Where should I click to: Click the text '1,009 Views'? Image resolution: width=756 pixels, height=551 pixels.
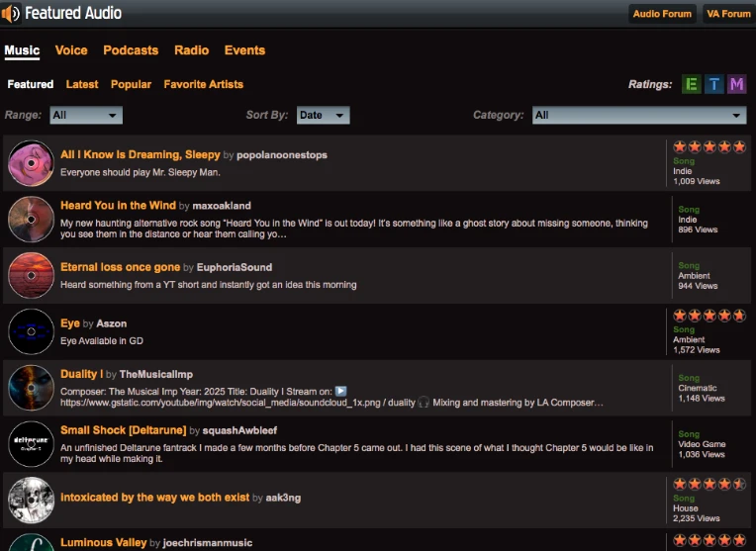697,182
